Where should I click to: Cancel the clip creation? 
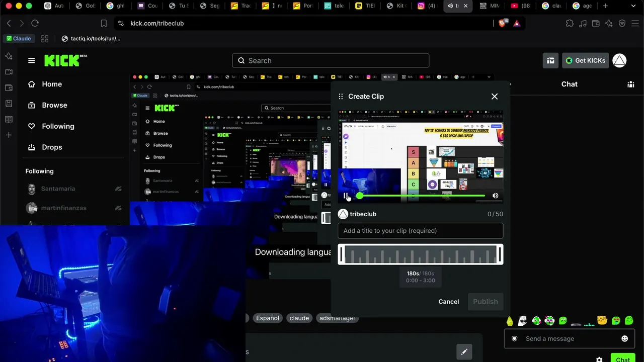(x=449, y=302)
